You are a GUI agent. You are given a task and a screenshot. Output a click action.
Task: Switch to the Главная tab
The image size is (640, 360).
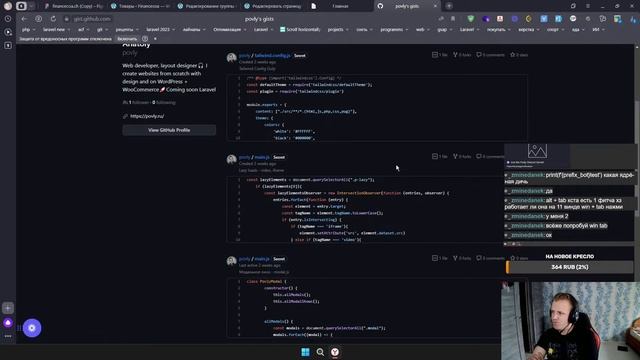(339, 6)
